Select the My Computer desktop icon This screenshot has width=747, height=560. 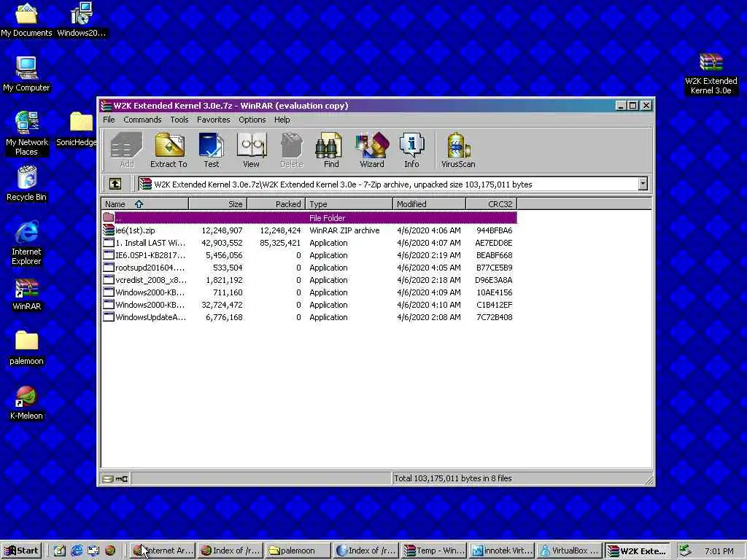pyautogui.click(x=26, y=74)
